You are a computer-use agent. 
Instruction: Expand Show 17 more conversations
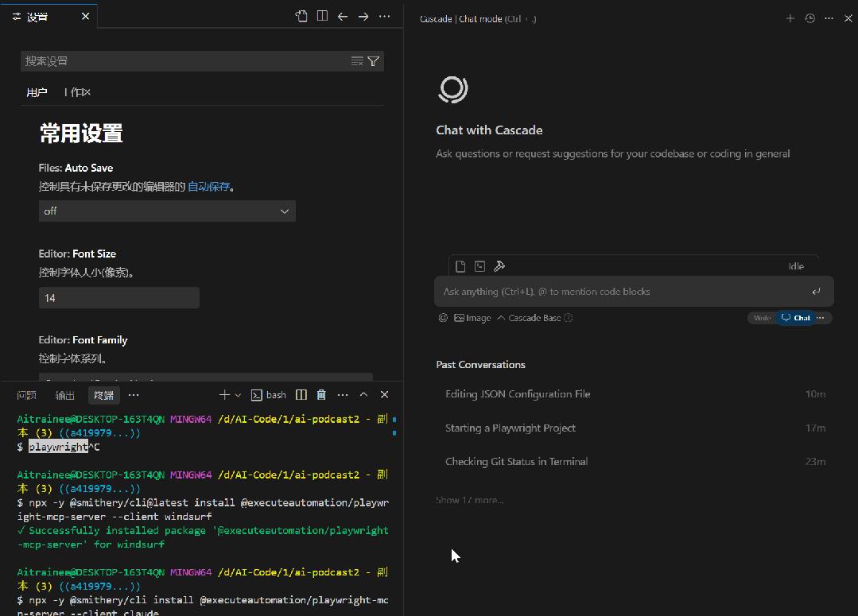pos(469,500)
